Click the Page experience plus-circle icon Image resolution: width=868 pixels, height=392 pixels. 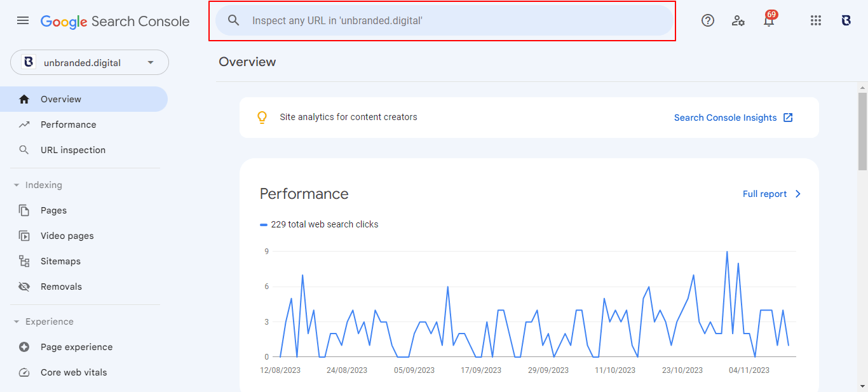24,347
